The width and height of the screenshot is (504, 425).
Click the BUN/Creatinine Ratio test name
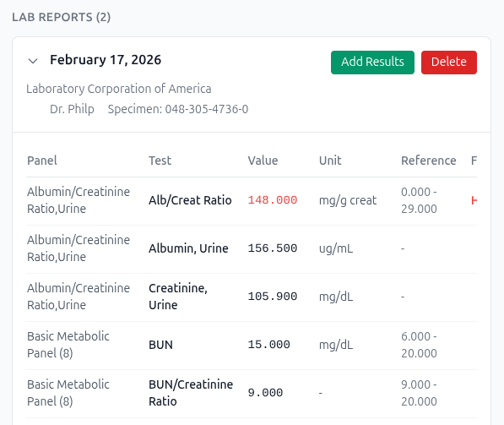(x=191, y=393)
